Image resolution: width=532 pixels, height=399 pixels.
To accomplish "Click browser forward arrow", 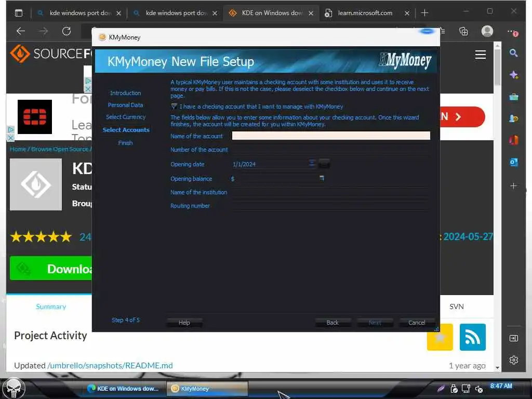I will click(44, 31).
